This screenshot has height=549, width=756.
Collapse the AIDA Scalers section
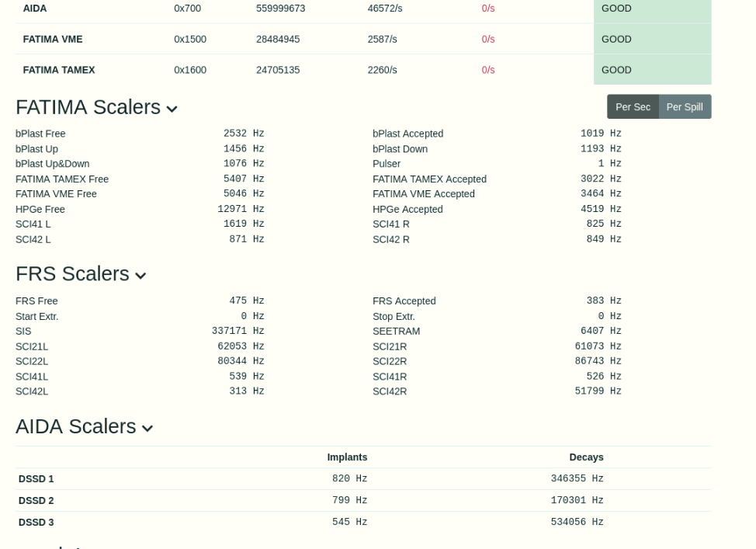(x=147, y=428)
